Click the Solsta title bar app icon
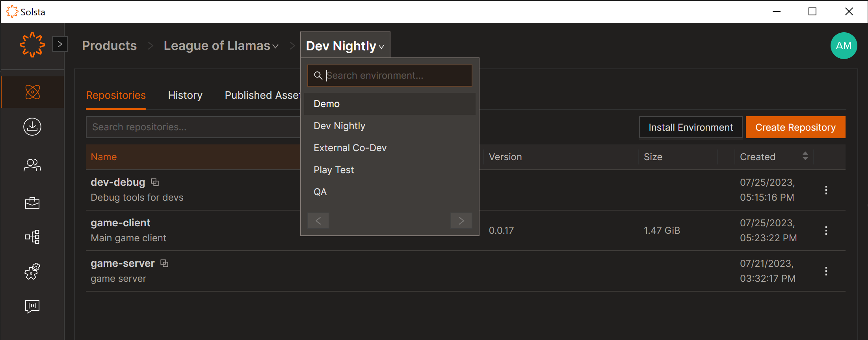This screenshot has height=340, width=868. tap(12, 12)
